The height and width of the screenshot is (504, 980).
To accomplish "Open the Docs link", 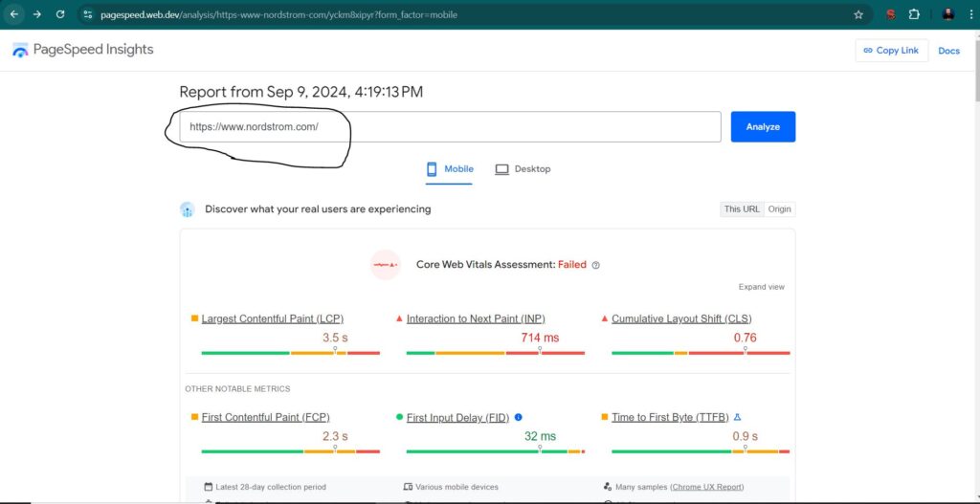I will coord(948,51).
